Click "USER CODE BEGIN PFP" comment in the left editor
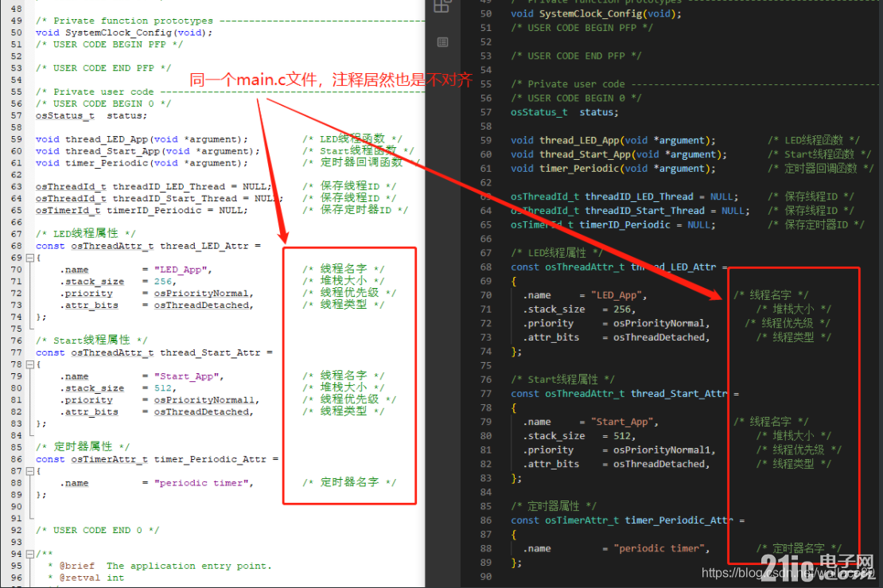The width and height of the screenshot is (883, 588). click(x=109, y=45)
